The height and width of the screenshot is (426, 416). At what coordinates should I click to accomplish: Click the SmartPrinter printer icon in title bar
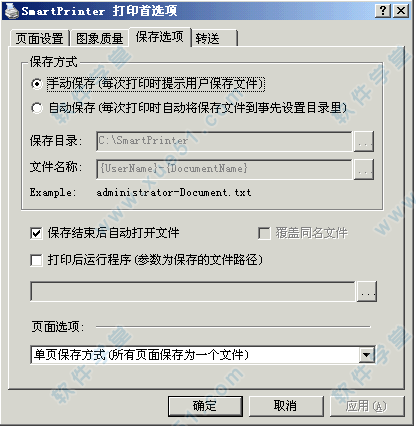[11, 11]
